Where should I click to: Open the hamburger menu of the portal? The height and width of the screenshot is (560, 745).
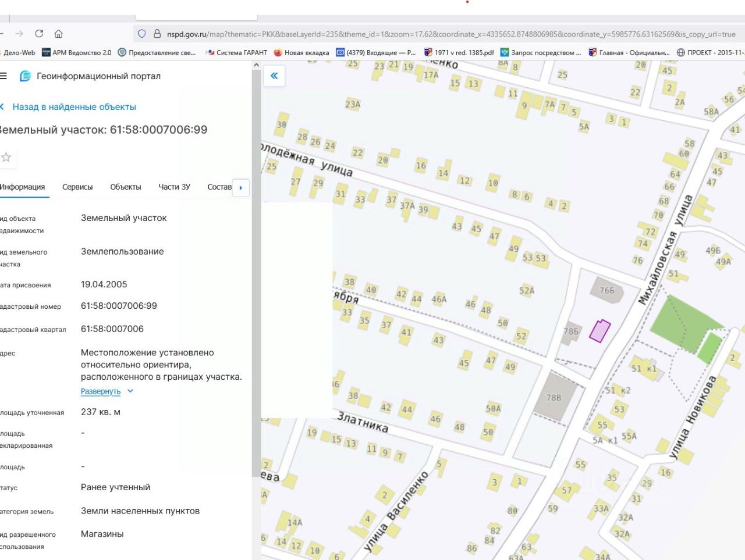coord(3,76)
